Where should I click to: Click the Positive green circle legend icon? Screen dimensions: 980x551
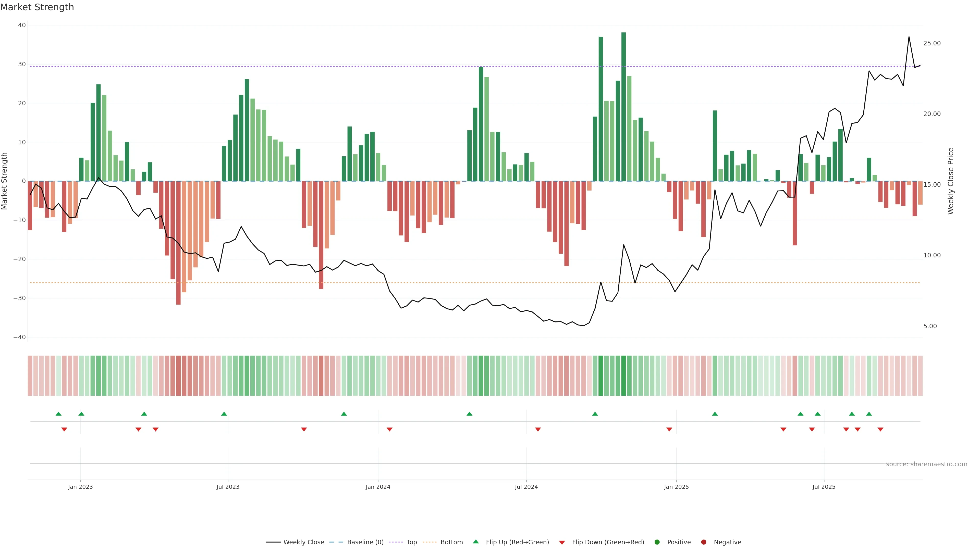click(657, 542)
